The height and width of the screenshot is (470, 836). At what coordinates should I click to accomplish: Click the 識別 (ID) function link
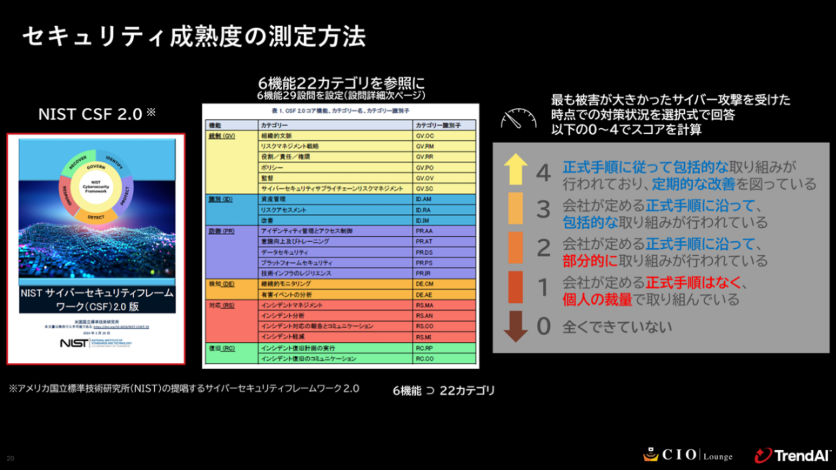pyautogui.click(x=220, y=199)
